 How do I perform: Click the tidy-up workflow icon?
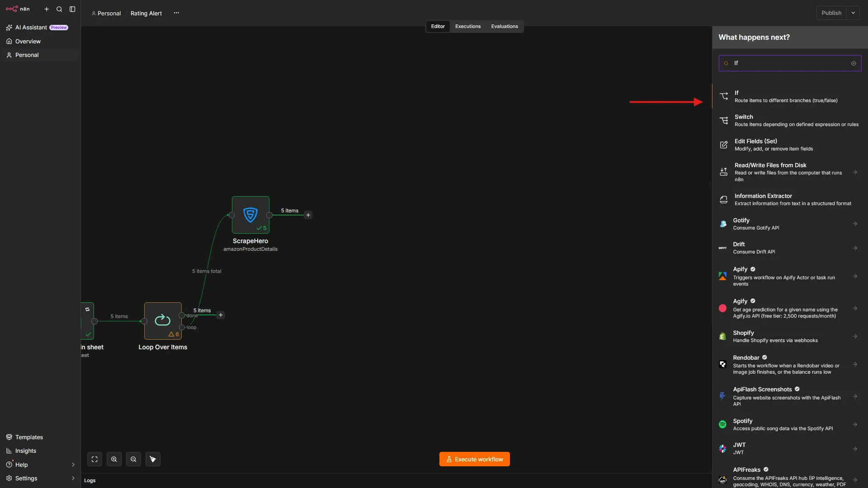tap(153, 459)
